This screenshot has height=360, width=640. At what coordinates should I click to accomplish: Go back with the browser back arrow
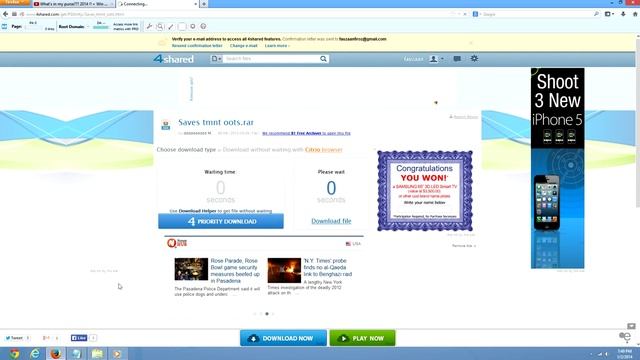5,14
